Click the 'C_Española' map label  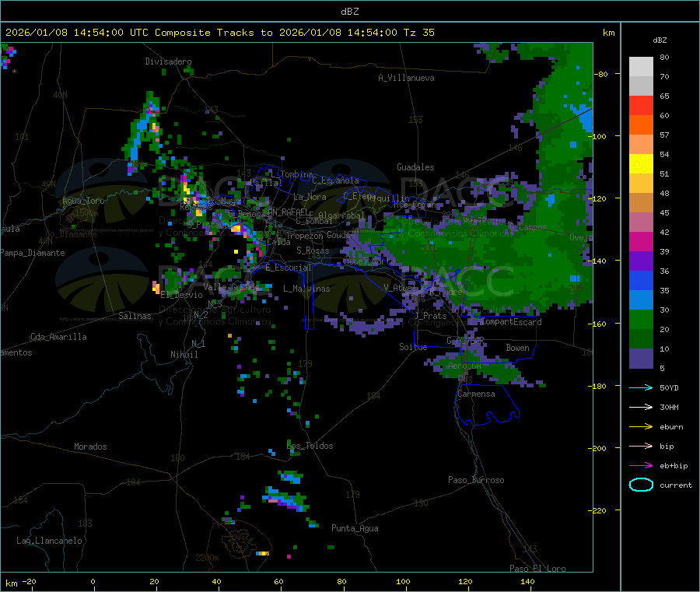point(336,180)
